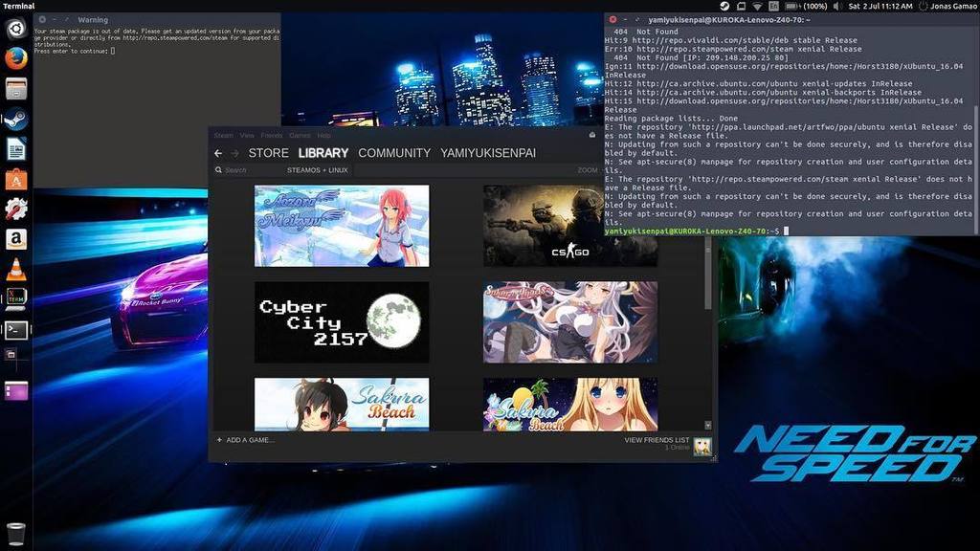Open the Ubuntu Dash from the launcher

(16, 28)
